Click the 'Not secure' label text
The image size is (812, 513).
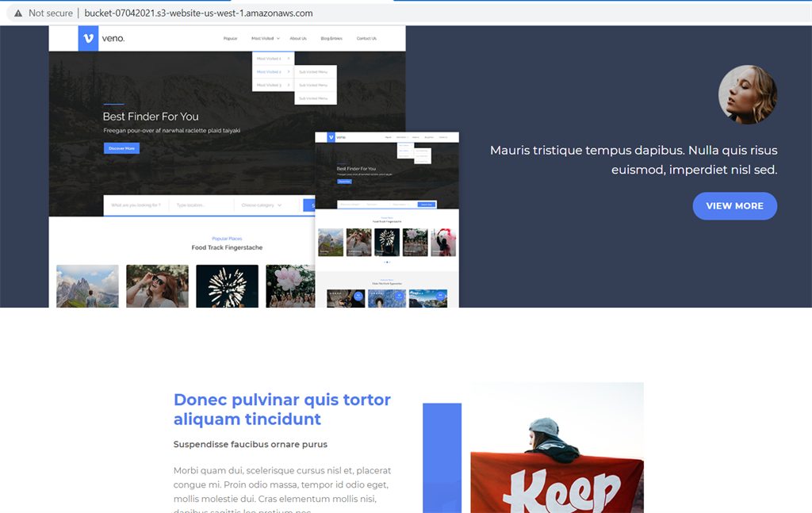51,13
